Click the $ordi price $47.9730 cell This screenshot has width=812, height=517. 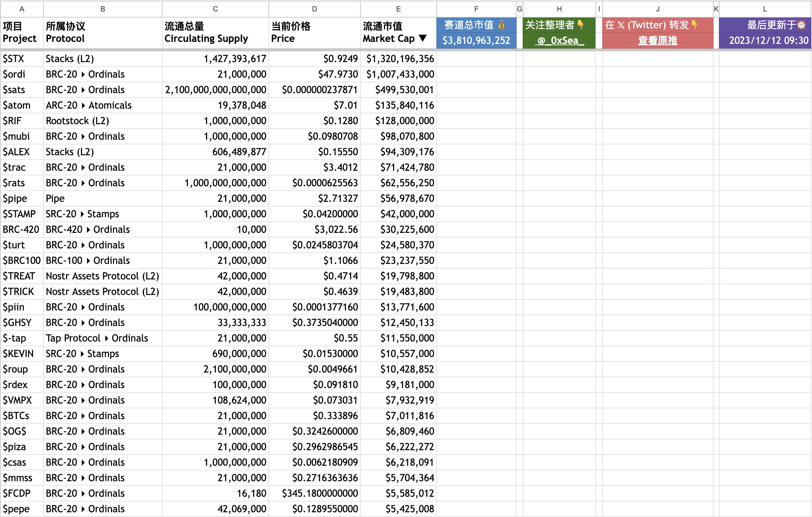tap(315, 74)
